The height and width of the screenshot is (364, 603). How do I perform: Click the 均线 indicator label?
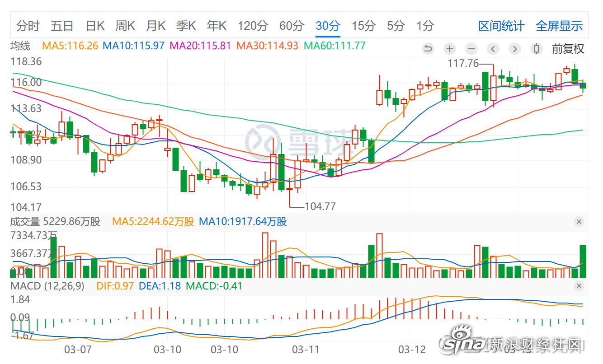click(x=20, y=46)
